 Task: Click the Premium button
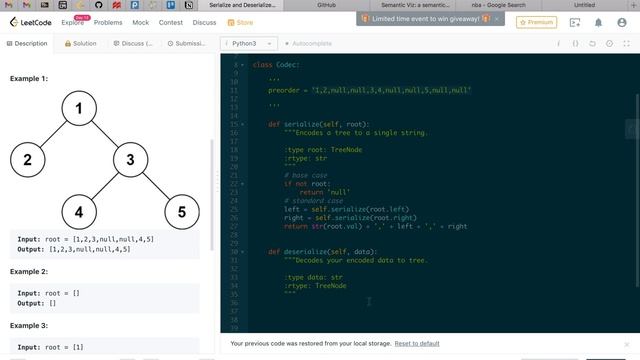(536, 22)
